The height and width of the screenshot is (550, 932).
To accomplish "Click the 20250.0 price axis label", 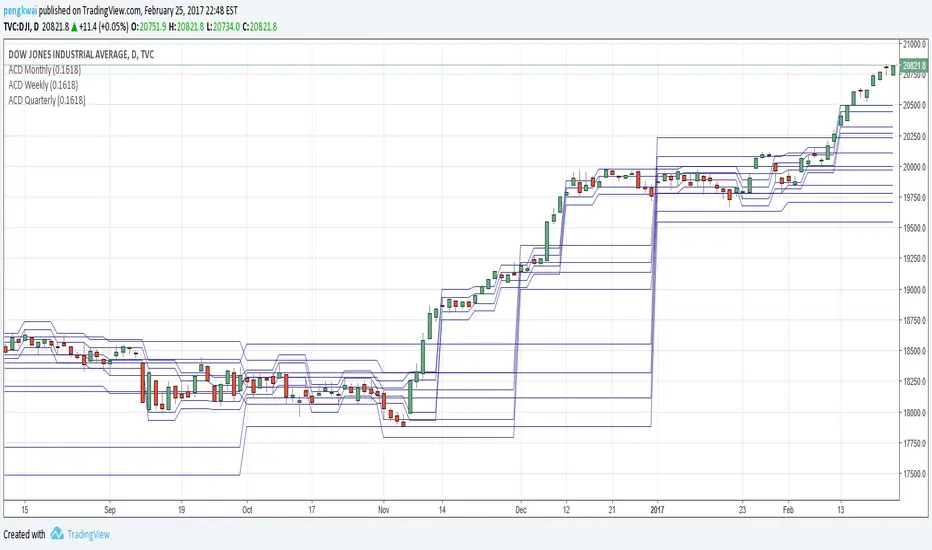I will pos(914,136).
